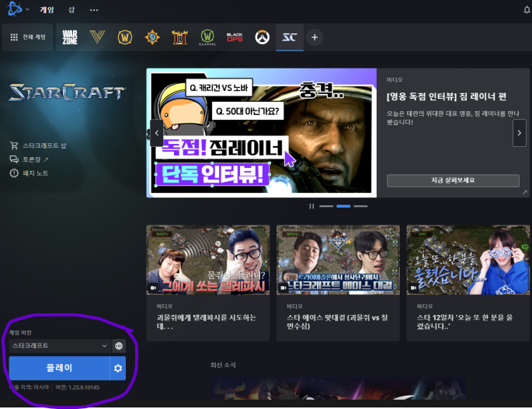Open the 전체 게임 grid button
The height and width of the screenshot is (409, 532).
[28, 37]
